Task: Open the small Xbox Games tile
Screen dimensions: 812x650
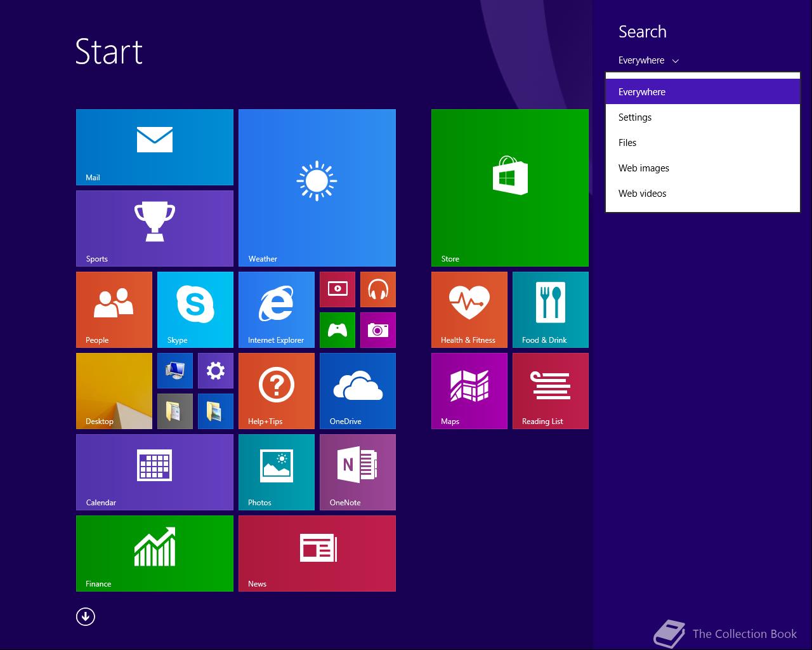Action: [x=337, y=330]
